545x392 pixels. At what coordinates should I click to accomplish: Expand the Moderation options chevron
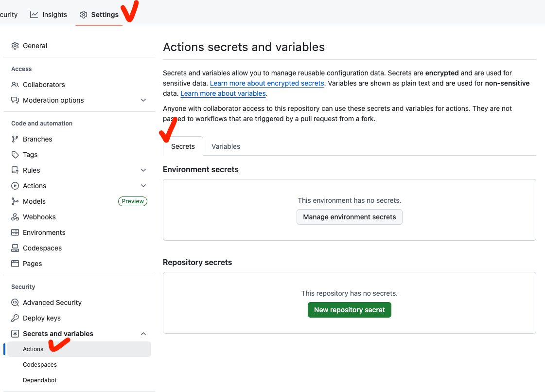(143, 100)
